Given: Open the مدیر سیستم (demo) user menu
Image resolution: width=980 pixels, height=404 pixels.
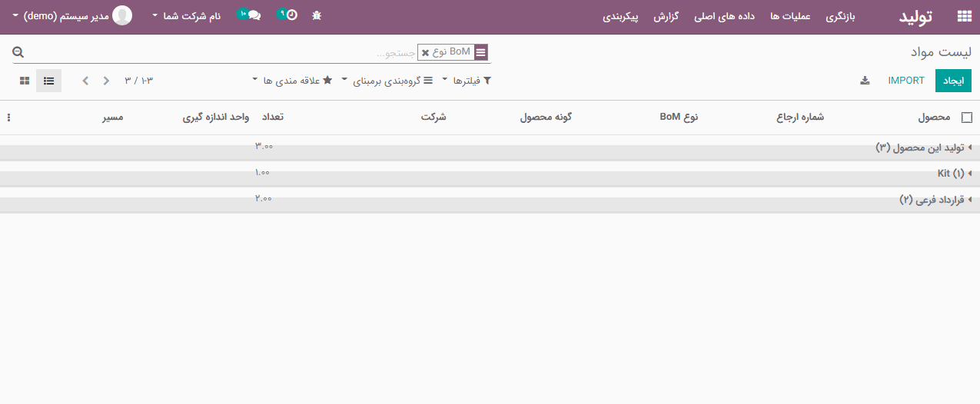Looking at the screenshot, I should tap(73, 15).
